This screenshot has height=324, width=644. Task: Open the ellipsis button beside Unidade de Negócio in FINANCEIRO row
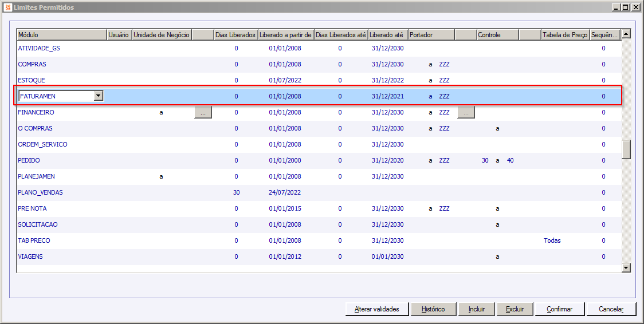point(203,112)
